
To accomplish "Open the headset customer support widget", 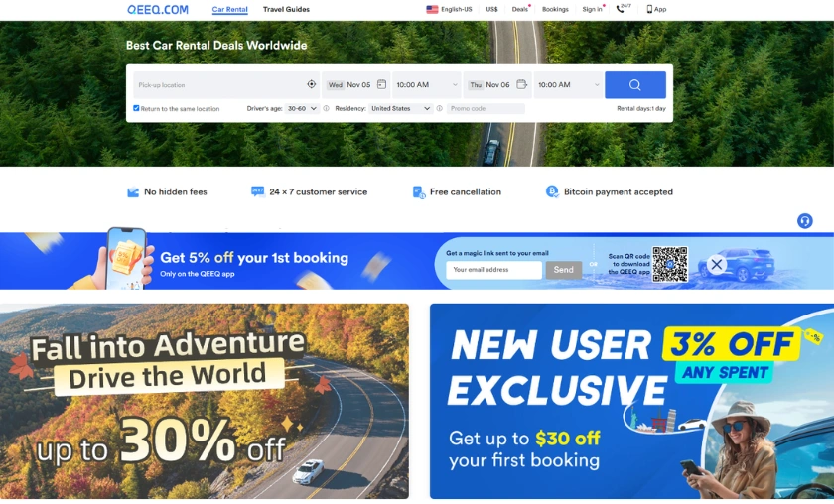I will tap(805, 220).
